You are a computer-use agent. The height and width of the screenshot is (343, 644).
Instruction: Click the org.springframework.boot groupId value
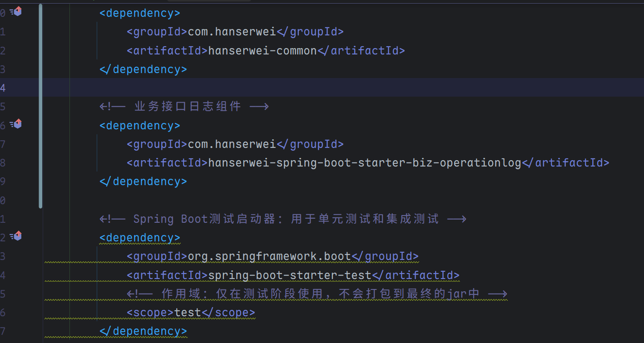269,256
